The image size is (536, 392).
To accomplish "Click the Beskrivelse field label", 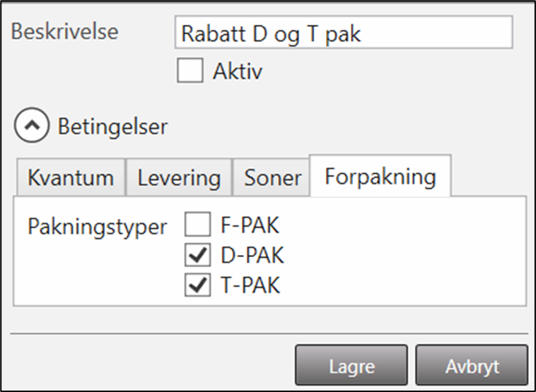I will tap(66, 32).
